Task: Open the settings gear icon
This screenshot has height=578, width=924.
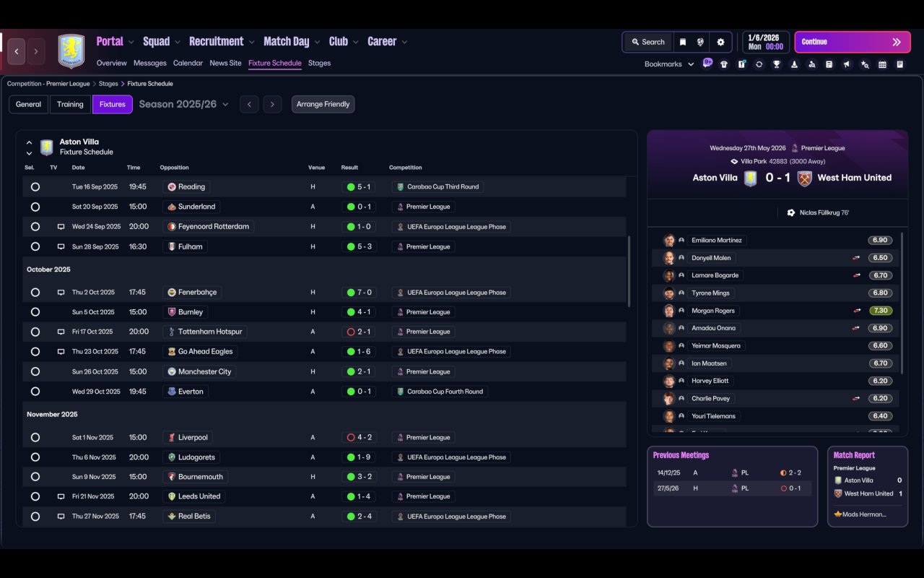Action: (720, 42)
